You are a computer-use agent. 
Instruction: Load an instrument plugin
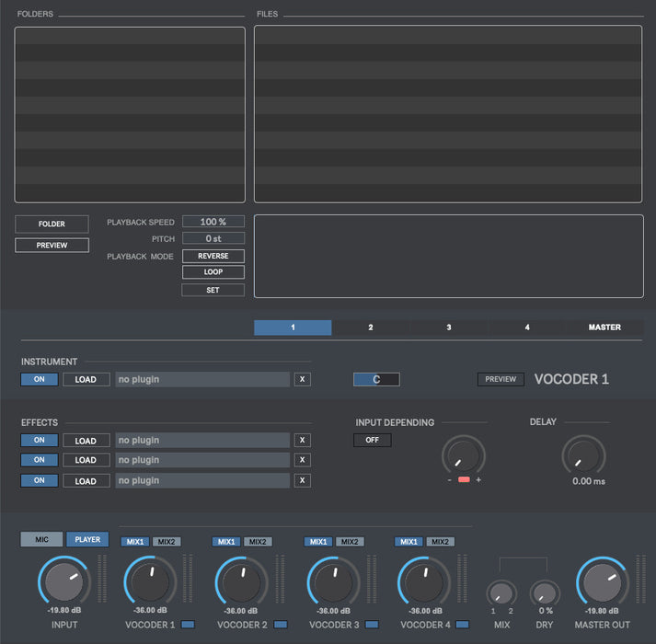point(86,379)
